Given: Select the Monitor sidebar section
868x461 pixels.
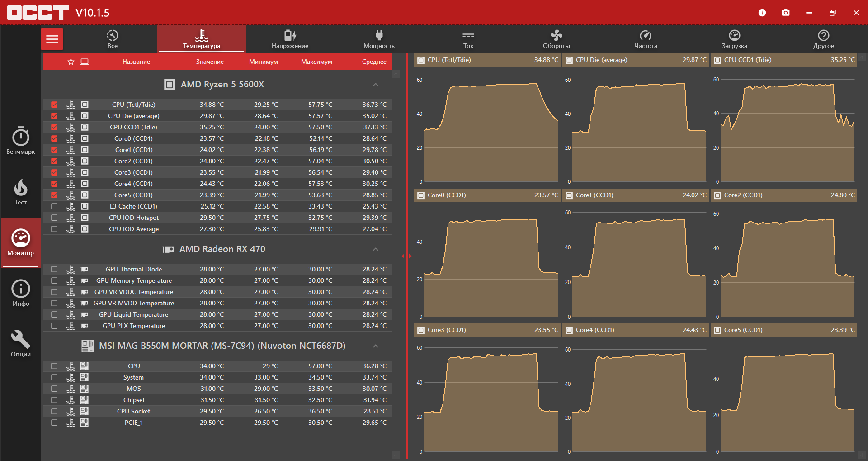Looking at the screenshot, I should coord(21,242).
